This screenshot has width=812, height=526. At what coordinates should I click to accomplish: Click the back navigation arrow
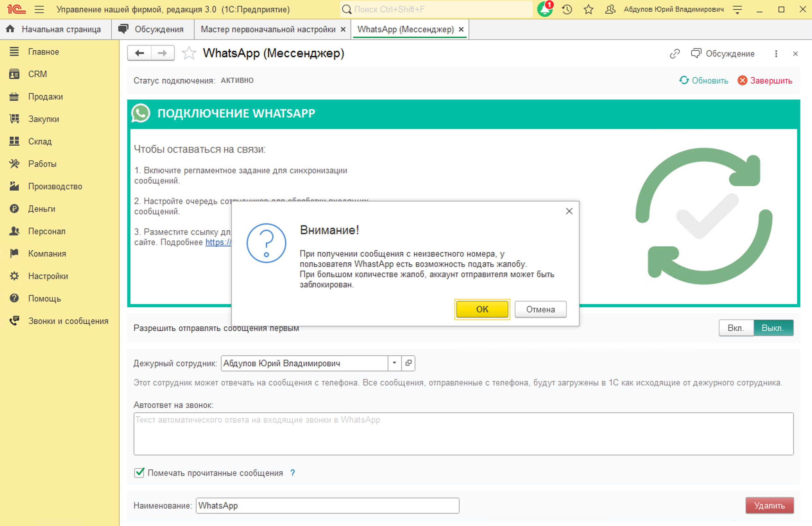point(140,53)
